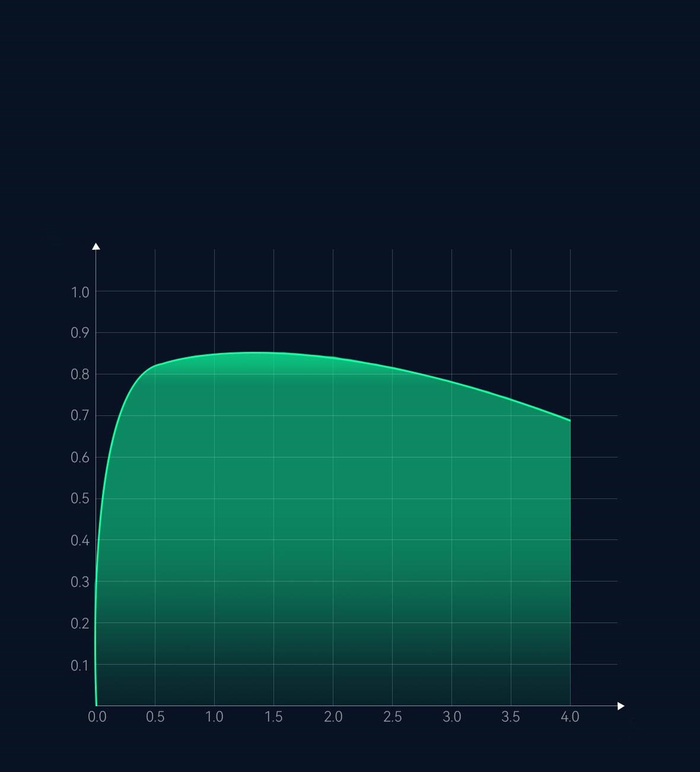Click the 3.5 x-axis tick label

click(511, 717)
